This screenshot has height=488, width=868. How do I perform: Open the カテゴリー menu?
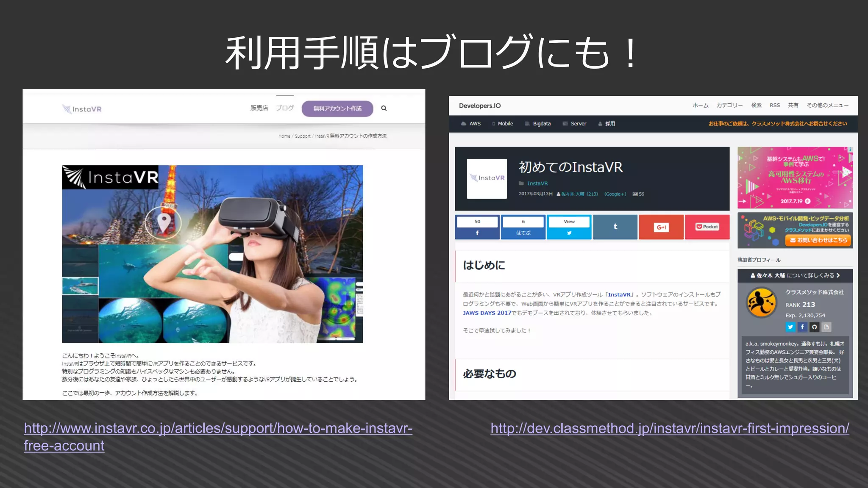(729, 105)
